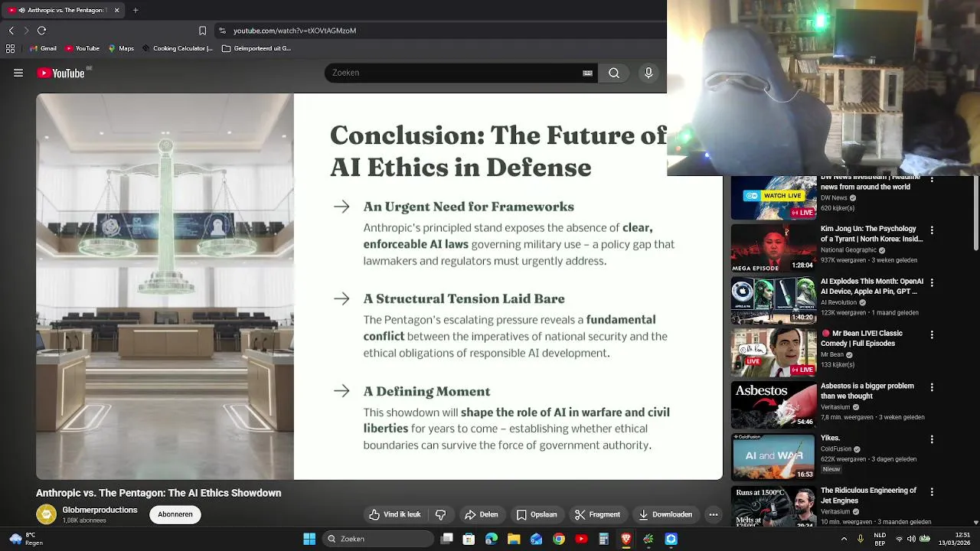The height and width of the screenshot is (551, 980).
Task: Open options menu for Mr Bean video
Action: click(932, 335)
